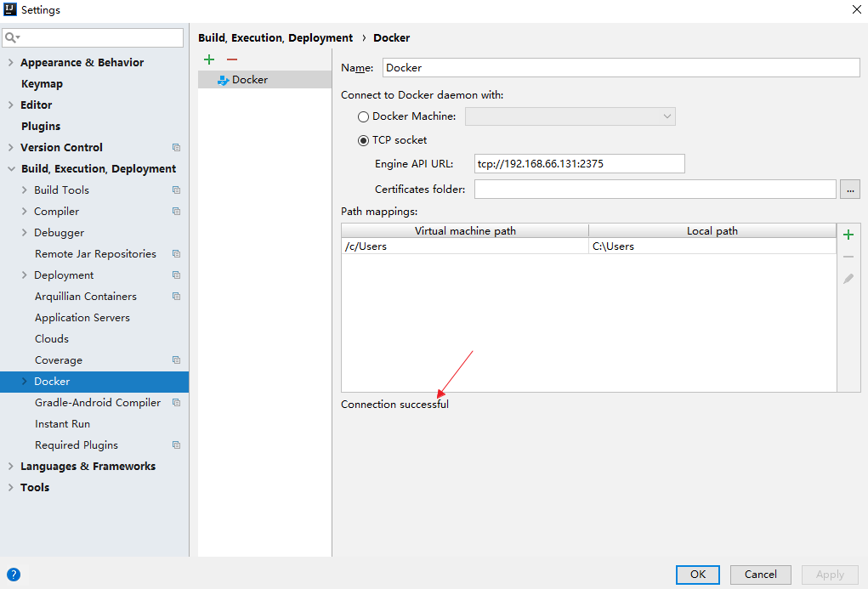Click Build, Execution, Deployment breadcrumb

(x=275, y=37)
